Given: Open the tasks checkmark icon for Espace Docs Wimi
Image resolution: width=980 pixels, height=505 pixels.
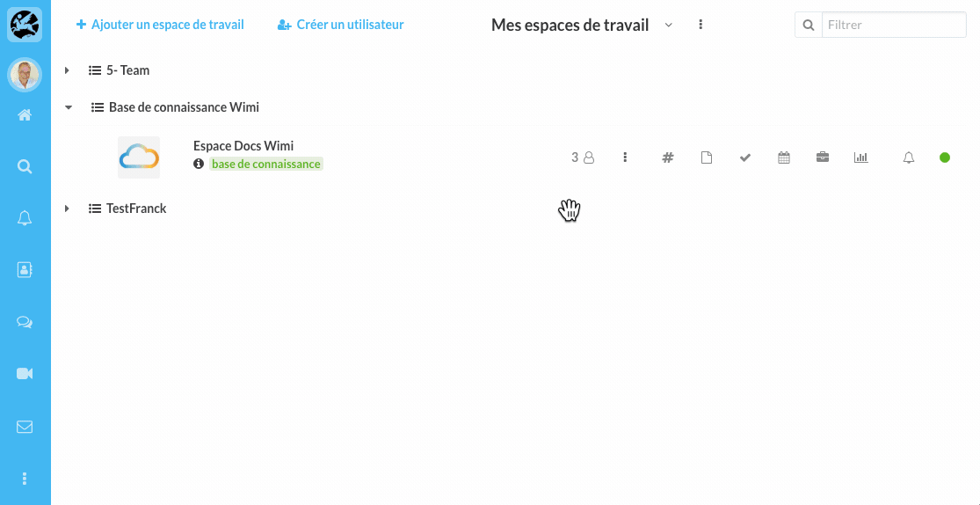Looking at the screenshot, I should click(x=745, y=157).
